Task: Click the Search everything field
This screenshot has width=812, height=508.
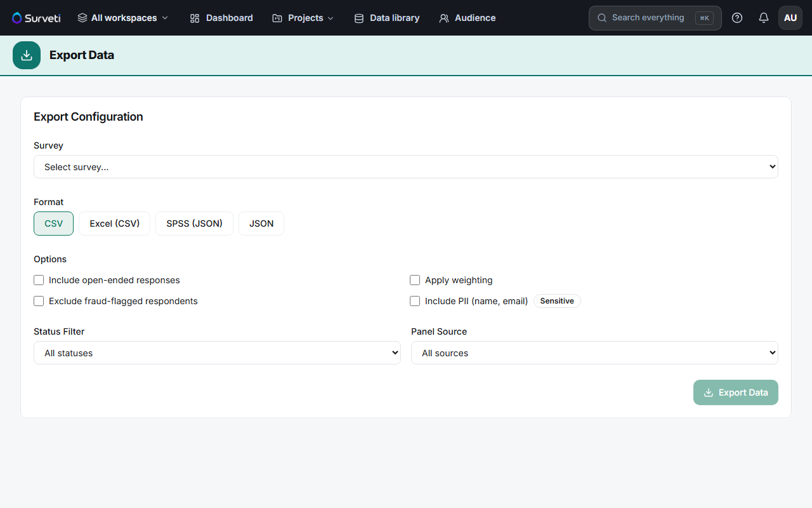Action: 655,18
